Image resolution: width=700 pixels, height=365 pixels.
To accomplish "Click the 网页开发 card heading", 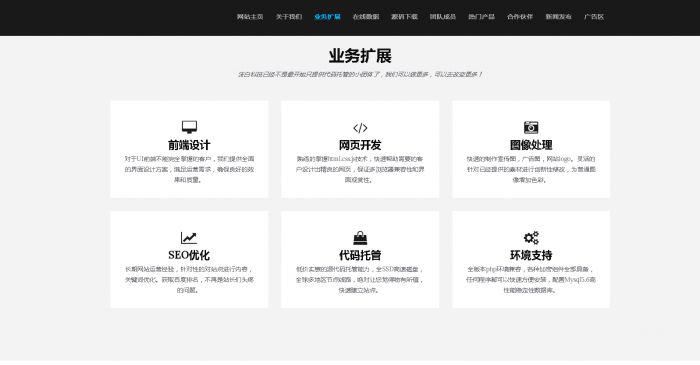I will [x=360, y=145].
